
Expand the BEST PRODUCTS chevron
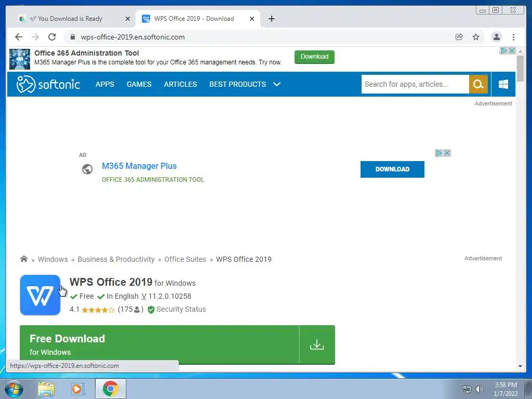coord(277,84)
